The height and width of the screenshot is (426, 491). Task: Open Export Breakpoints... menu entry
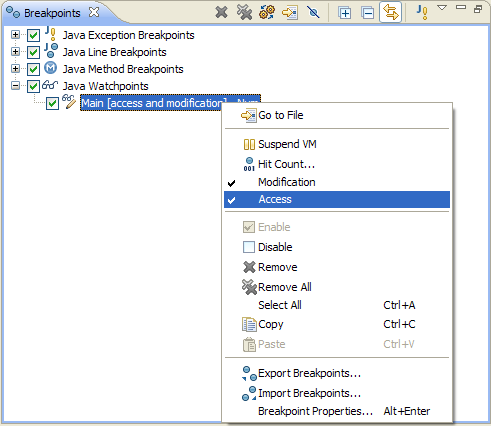[x=337, y=373]
